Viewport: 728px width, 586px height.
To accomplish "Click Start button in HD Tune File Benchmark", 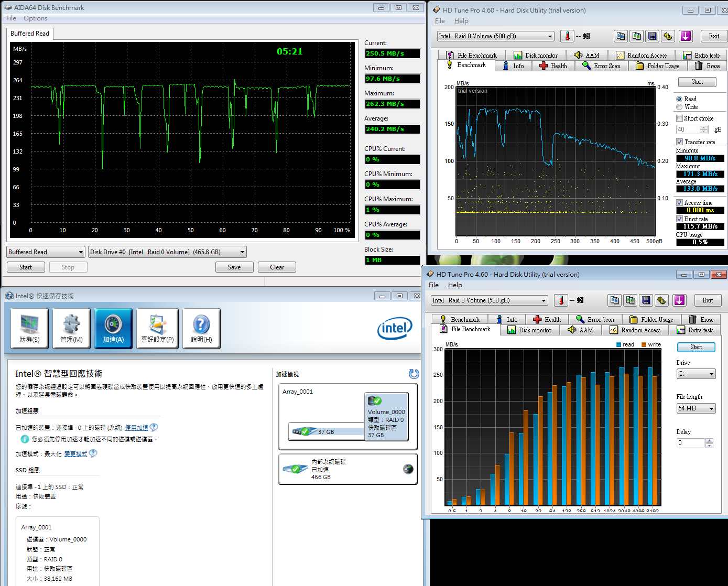I will (696, 347).
